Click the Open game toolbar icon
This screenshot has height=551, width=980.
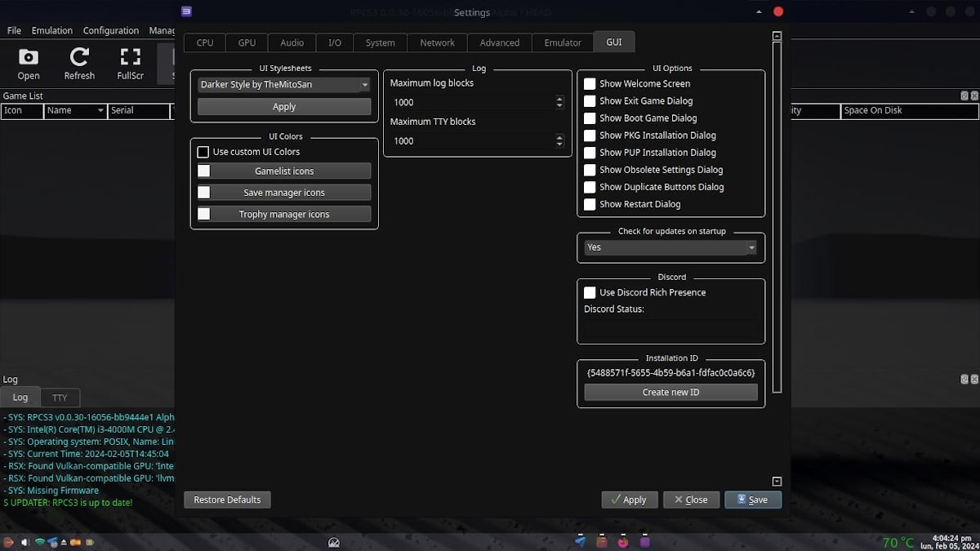(x=29, y=64)
